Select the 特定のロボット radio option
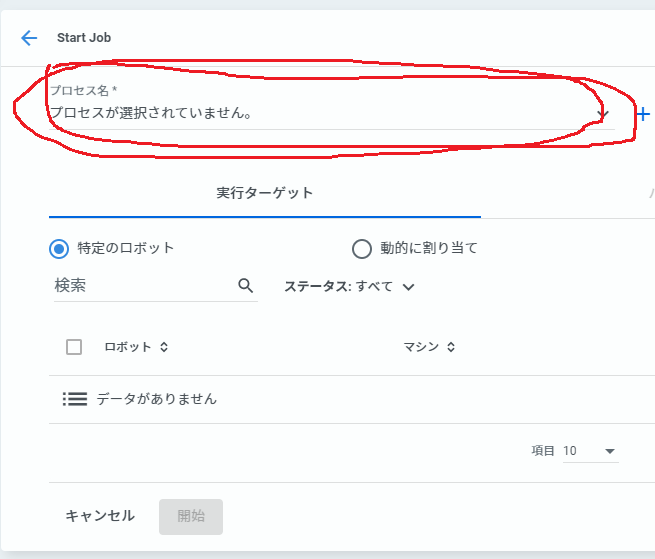This screenshot has width=655, height=559. click(x=59, y=249)
